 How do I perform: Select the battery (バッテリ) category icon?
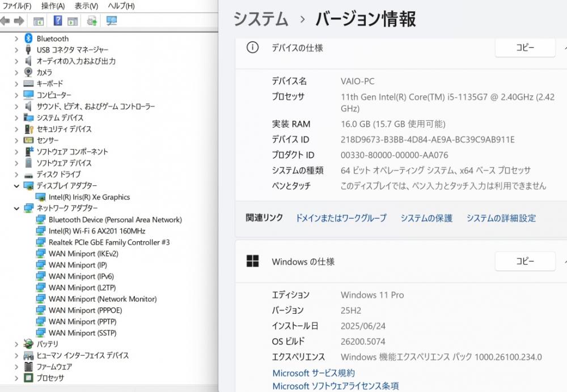28,344
